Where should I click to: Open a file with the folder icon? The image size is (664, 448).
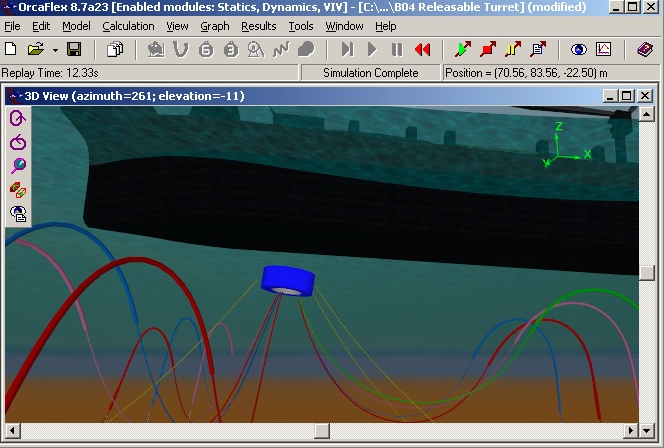pos(36,50)
